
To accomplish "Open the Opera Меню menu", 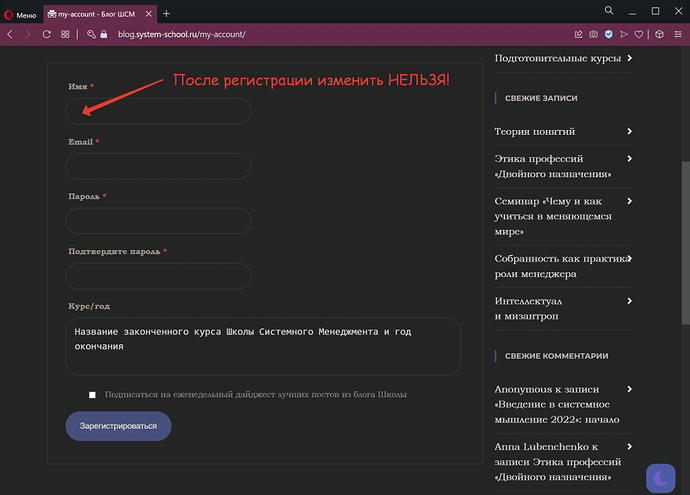I will (x=20, y=13).
